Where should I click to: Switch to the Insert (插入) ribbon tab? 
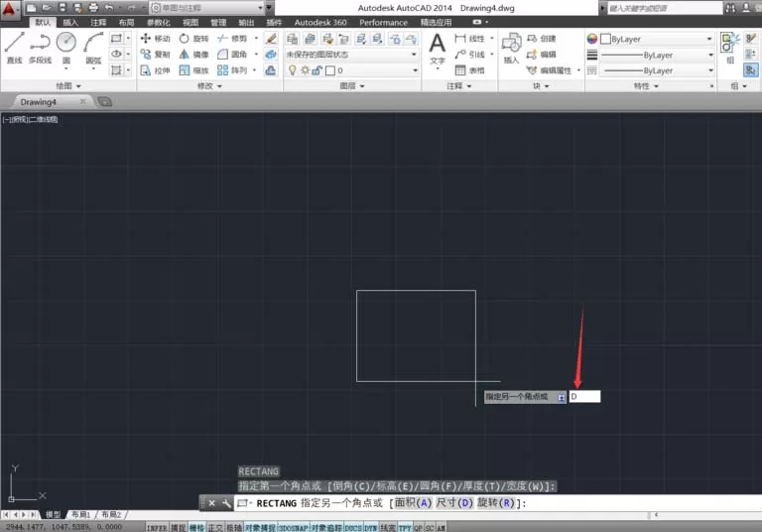(70, 23)
